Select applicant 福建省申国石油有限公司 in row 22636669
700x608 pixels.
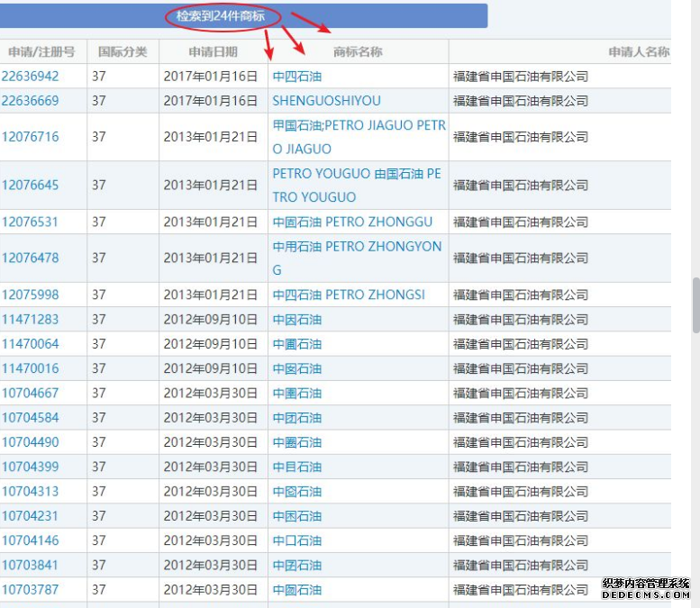(521, 101)
